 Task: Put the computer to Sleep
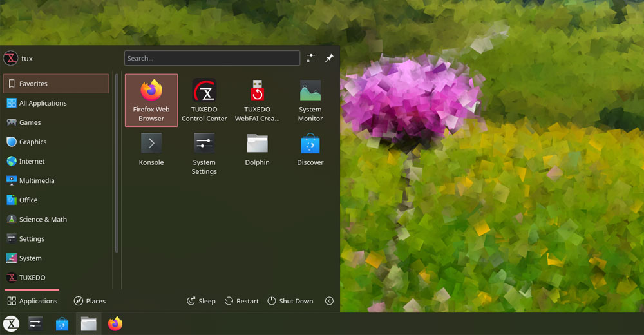point(201,301)
